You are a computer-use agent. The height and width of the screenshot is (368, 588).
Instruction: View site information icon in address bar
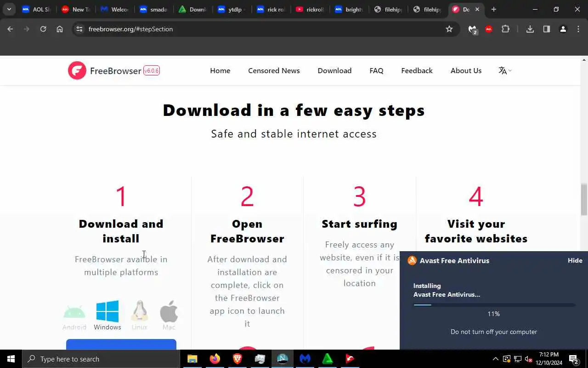[79, 29]
